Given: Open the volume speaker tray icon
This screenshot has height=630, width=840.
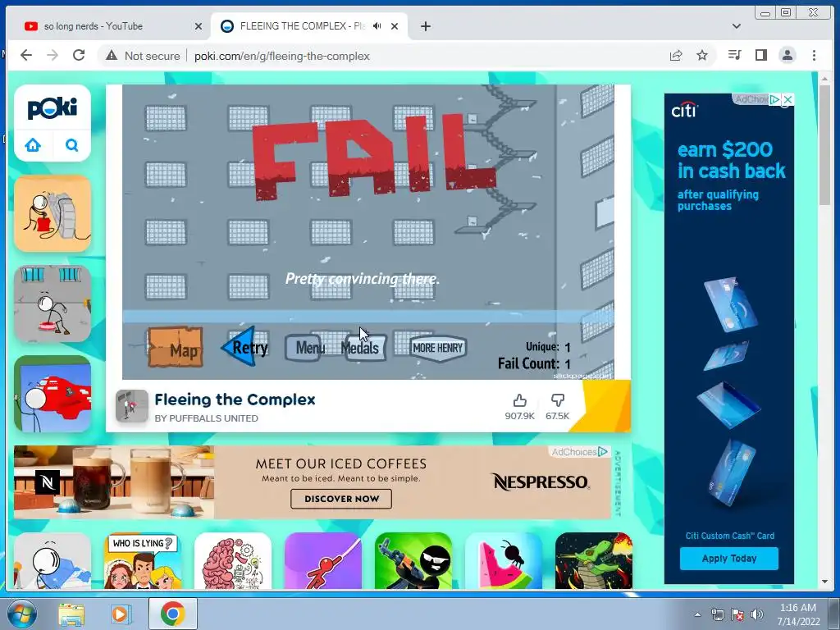Looking at the screenshot, I should point(757,615).
